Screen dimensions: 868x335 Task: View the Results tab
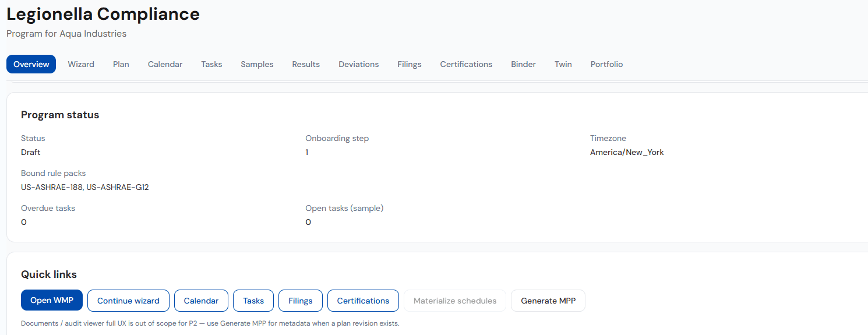coord(306,64)
